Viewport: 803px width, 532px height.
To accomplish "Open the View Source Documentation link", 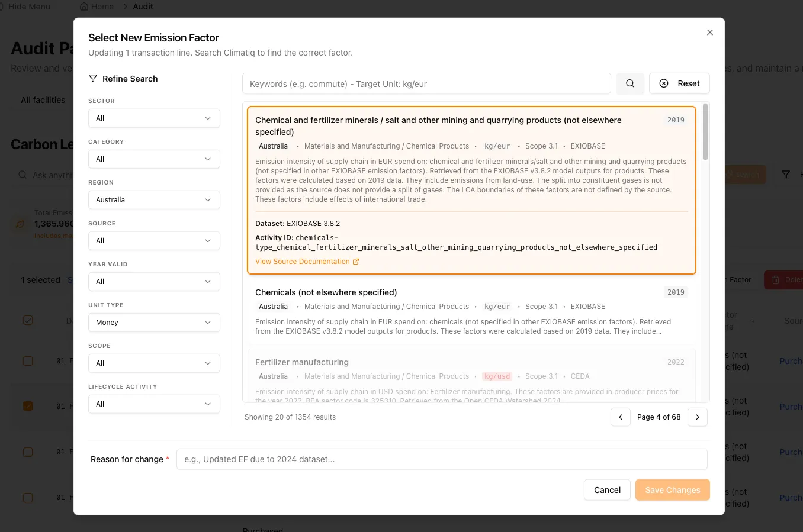I will pos(302,261).
